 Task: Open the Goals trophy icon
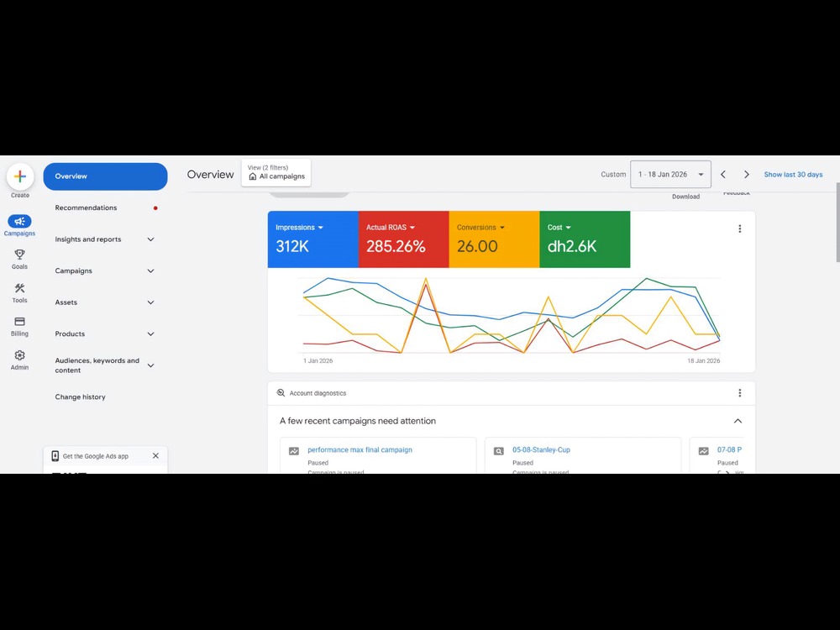[19, 255]
